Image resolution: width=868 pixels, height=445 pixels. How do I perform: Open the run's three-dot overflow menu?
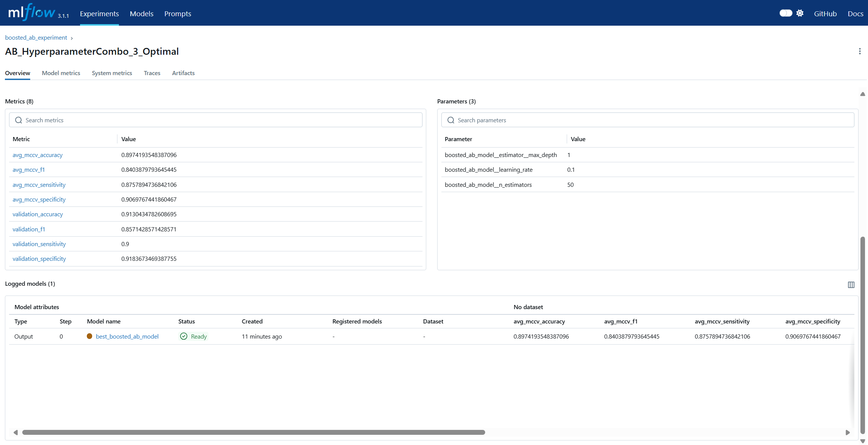(x=860, y=51)
